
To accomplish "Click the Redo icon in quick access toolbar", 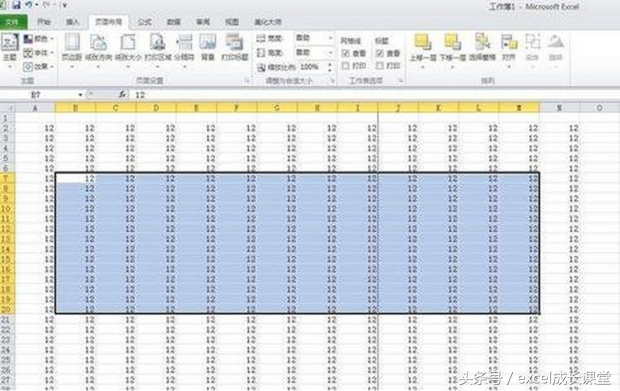I will pyautogui.click(x=47, y=5).
